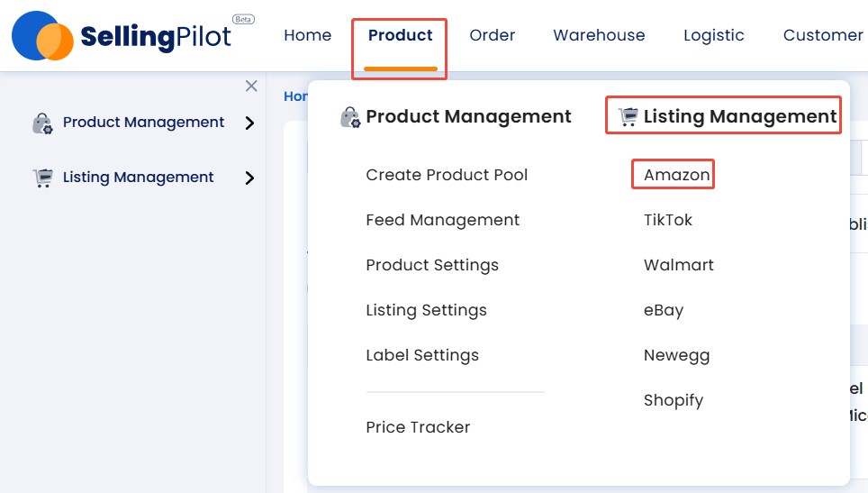Close the left sidebar with the X icon
The image size is (868, 493).
pyautogui.click(x=251, y=86)
